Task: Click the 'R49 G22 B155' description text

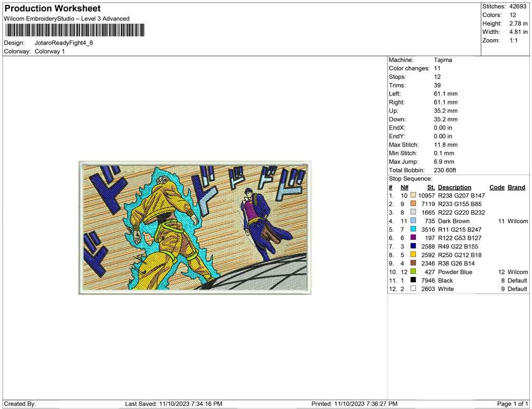Action: 458,246
